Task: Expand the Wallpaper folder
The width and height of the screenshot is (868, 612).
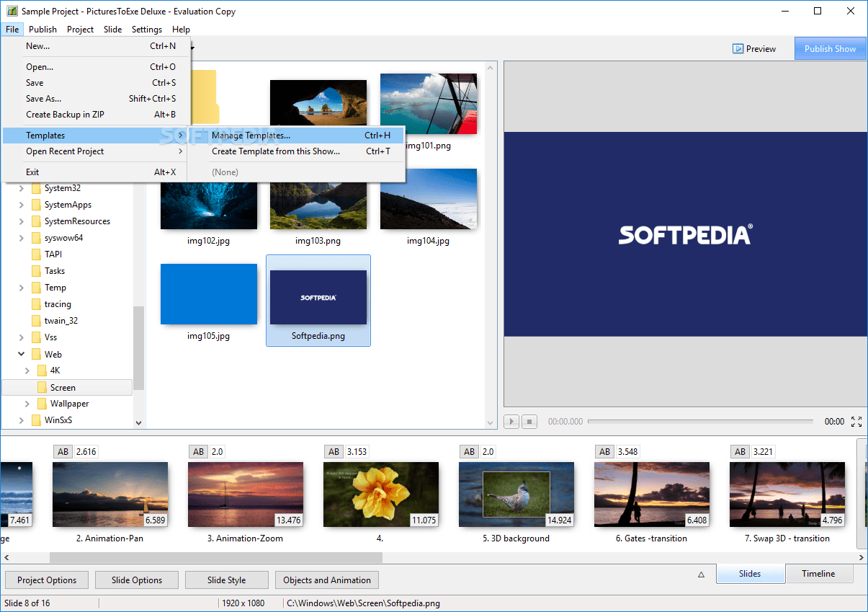Action: coord(27,404)
